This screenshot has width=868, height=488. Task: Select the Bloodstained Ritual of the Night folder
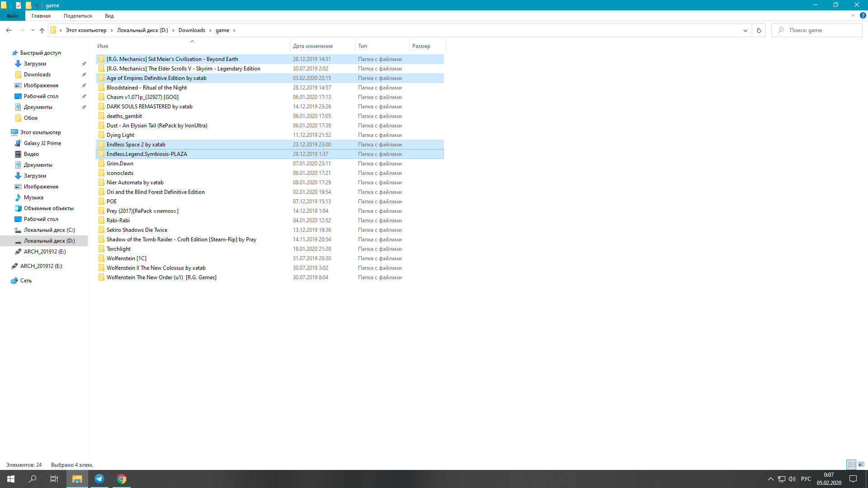(270, 88)
